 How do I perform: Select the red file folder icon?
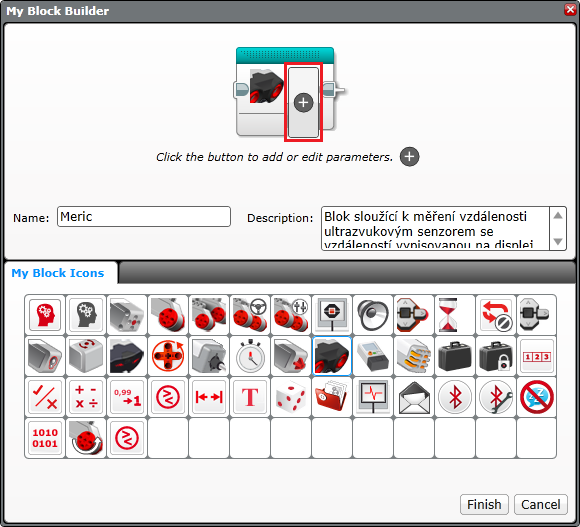332,397
